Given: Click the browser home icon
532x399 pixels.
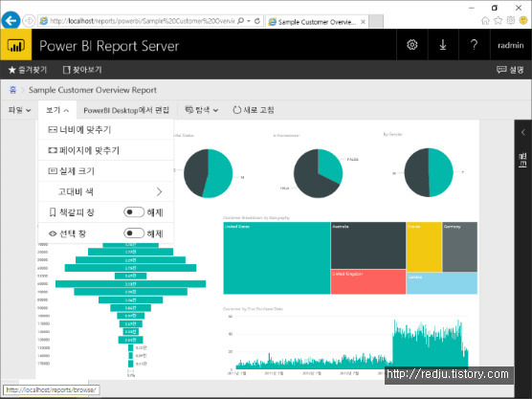Looking at the screenshot, I should (485, 21).
